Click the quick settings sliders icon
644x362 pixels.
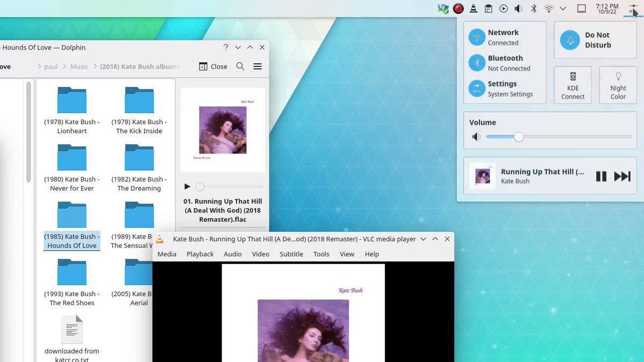(633, 9)
